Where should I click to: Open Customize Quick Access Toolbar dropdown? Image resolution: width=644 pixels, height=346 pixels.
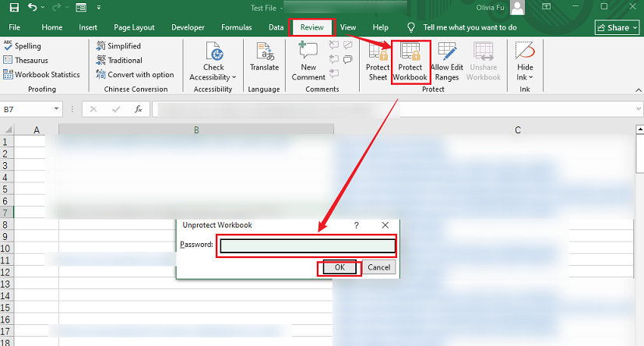tap(99, 7)
